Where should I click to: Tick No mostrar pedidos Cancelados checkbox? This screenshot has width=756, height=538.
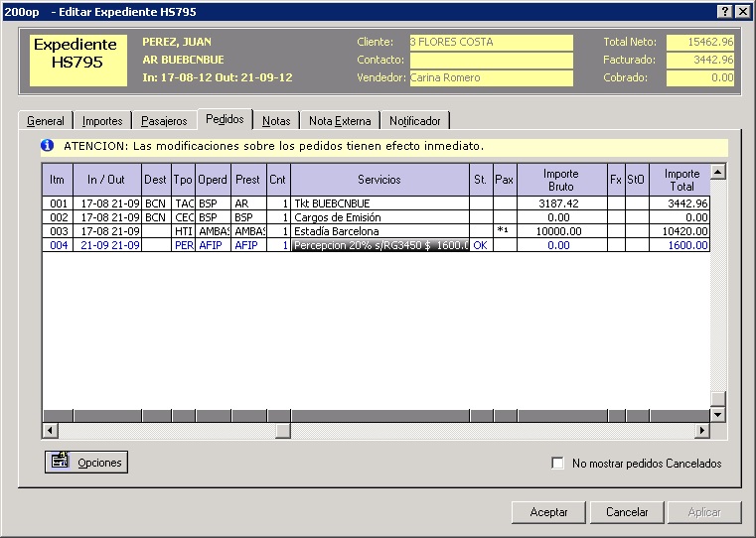coord(557,464)
